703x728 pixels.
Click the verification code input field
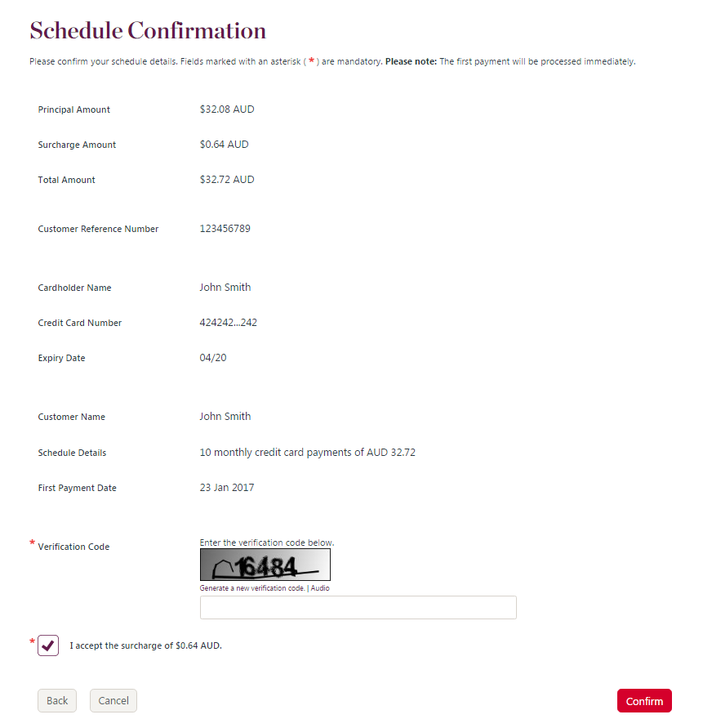(x=358, y=607)
